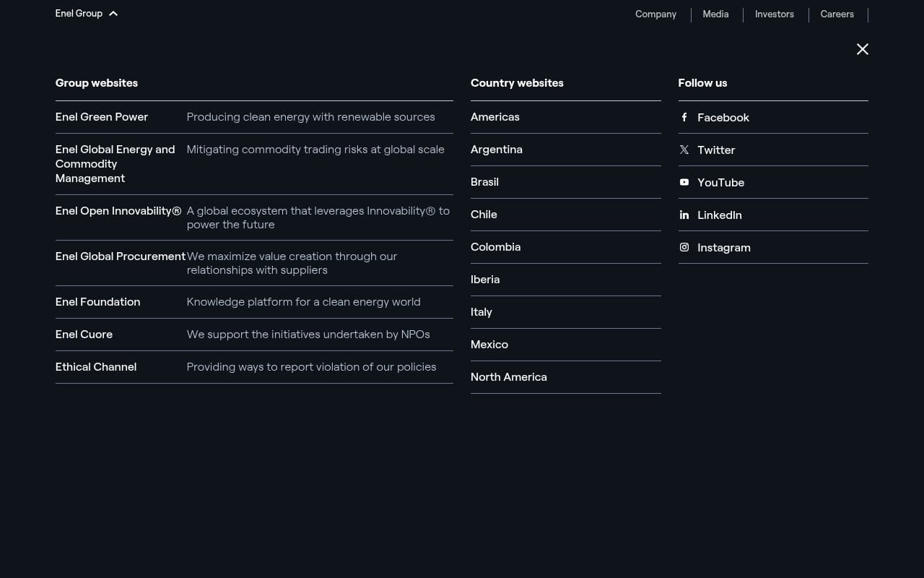Open the LinkedIn text link

[720, 215]
